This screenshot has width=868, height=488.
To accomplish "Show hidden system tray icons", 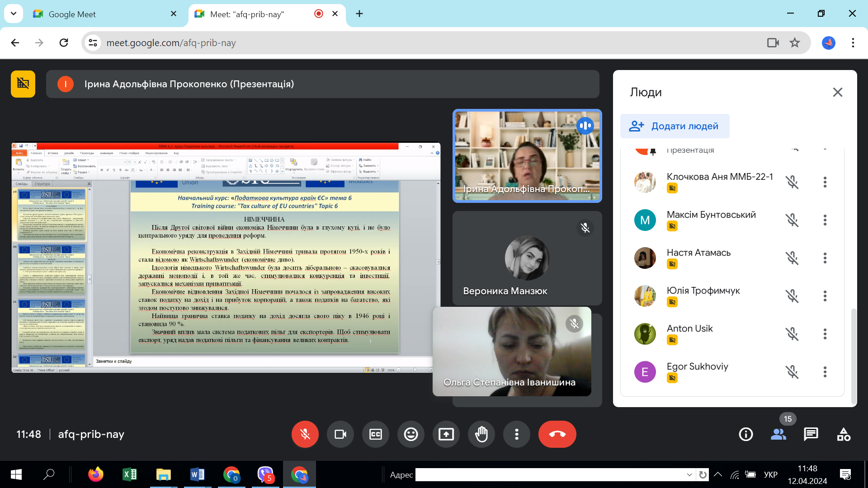I will pos(718,474).
